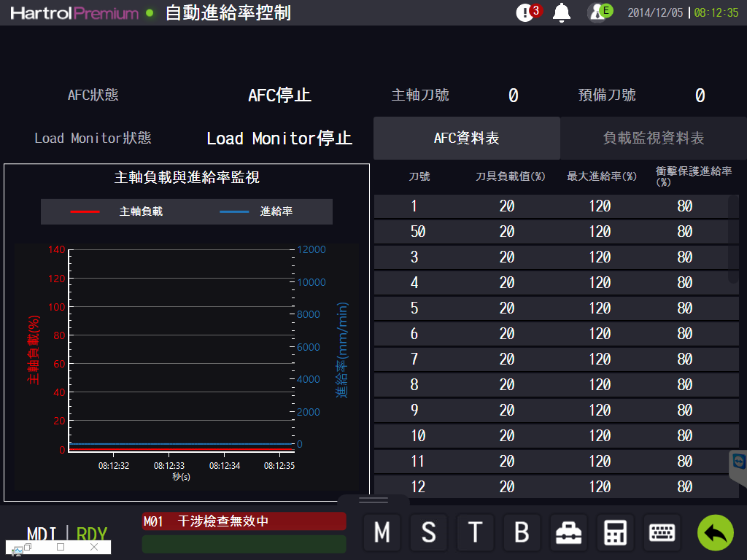Click the 刀具負載值(%) column header
Screen dimensions: 747x560
pos(510,176)
